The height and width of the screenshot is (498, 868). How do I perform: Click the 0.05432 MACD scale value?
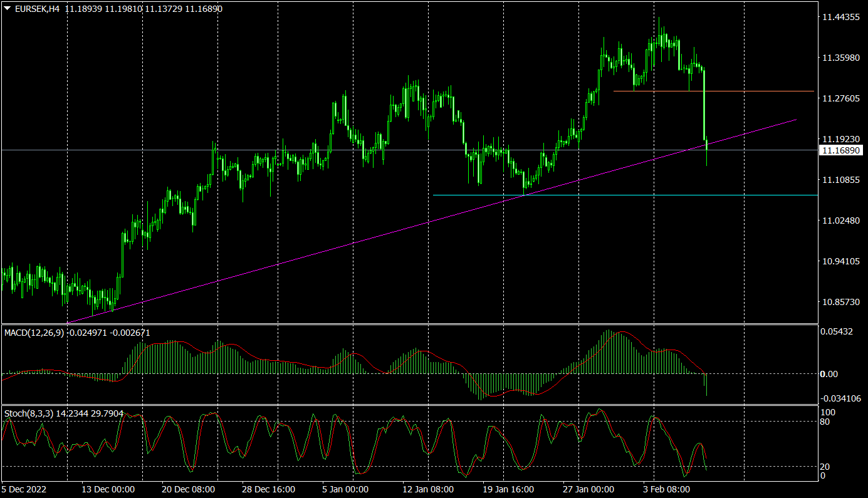[837, 331]
